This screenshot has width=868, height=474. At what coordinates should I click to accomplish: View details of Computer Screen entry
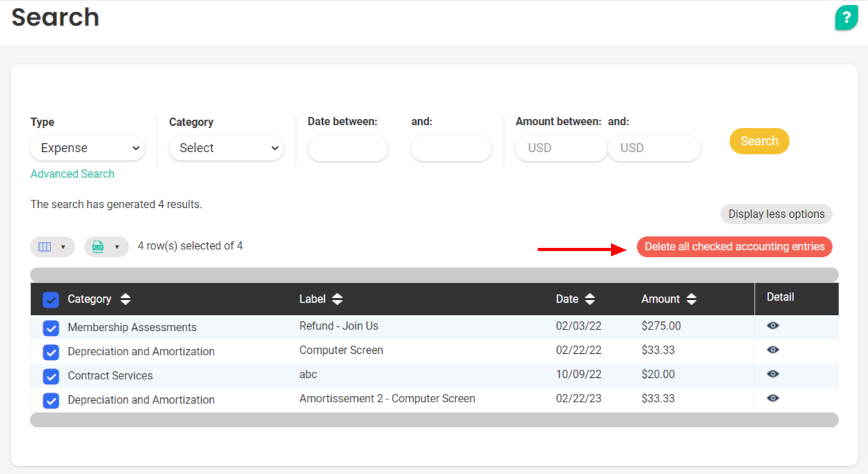point(773,350)
